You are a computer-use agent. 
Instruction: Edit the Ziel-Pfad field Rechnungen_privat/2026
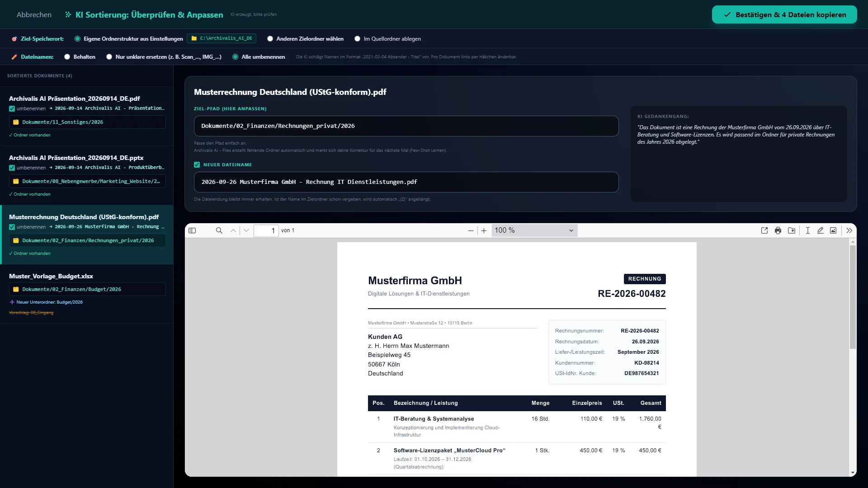pos(406,126)
